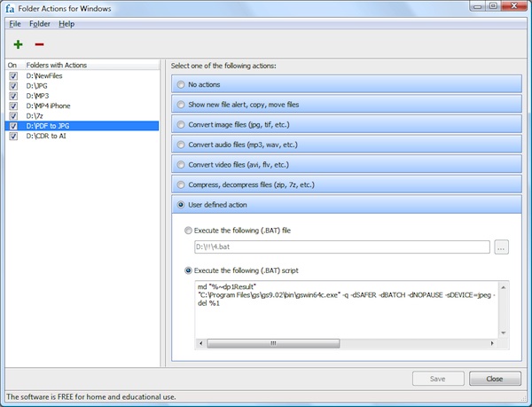
Task: Click the red minus remove folder icon
Action: pyautogui.click(x=39, y=44)
